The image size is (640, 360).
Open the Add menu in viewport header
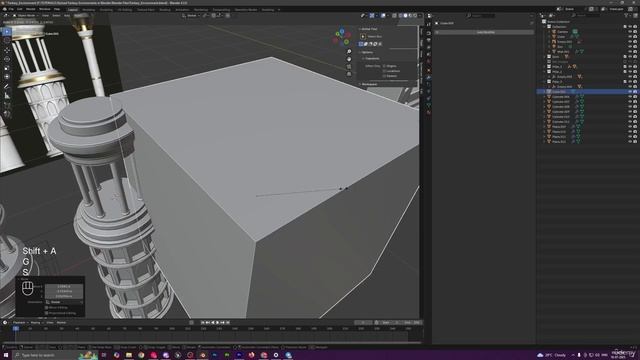point(67,16)
